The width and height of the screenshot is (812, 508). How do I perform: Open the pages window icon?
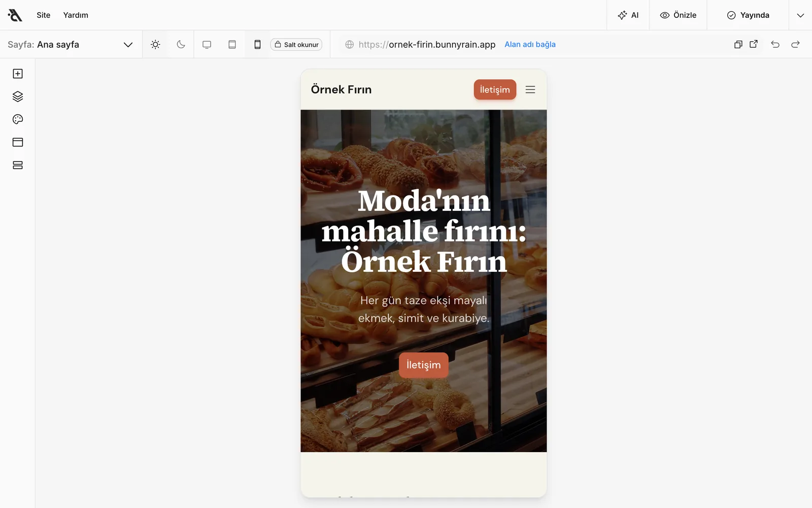coord(18,142)
